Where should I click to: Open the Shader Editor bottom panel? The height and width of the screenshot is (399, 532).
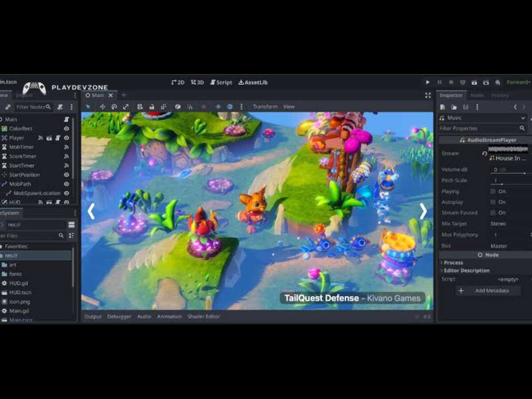203,317
